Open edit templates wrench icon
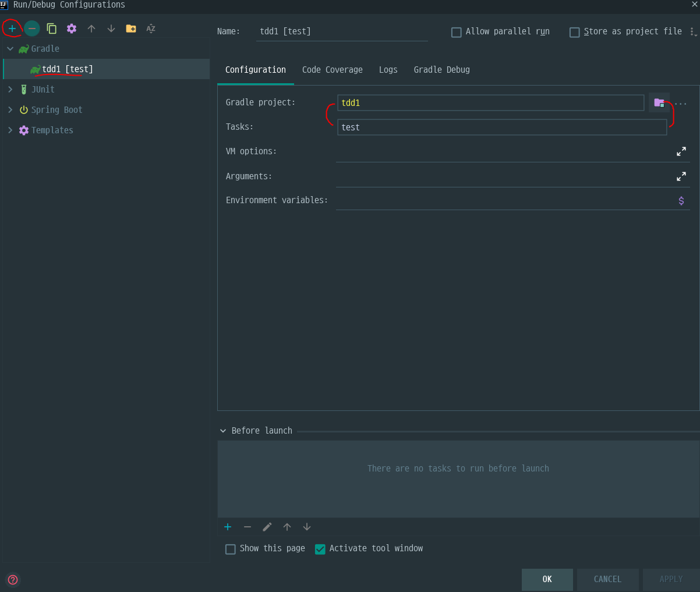The width and height of the screenshot is (700, 592). (x=72, y=29)
